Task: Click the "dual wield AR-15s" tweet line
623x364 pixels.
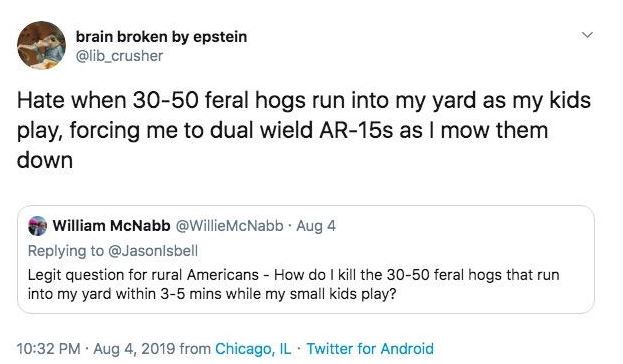Action: tap(282, 130)
